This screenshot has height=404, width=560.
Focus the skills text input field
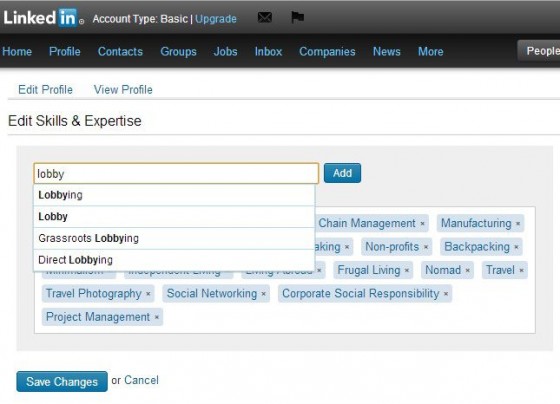coord(176,174)
